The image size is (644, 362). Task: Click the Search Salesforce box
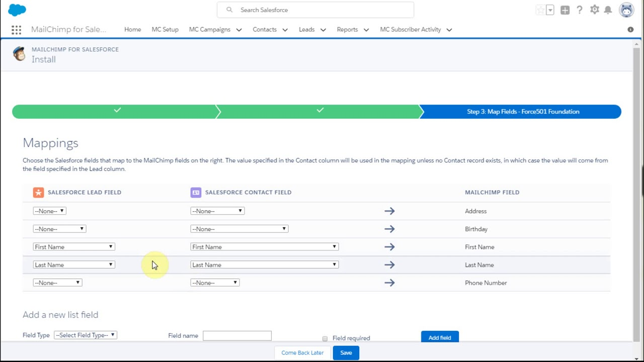[x=315, y=10]
